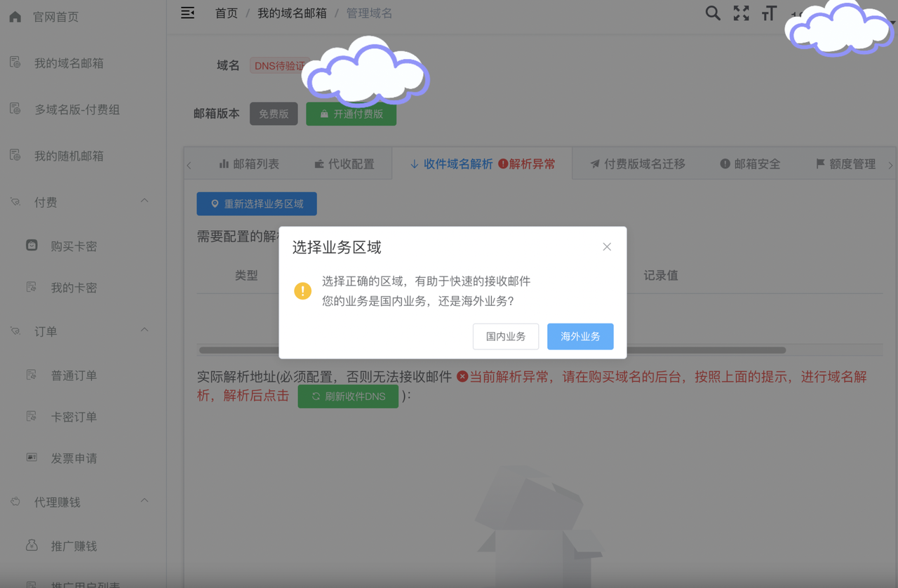Open the 付费版域名迁移 tab
This screenshot has width=898, height=588.
637,164
